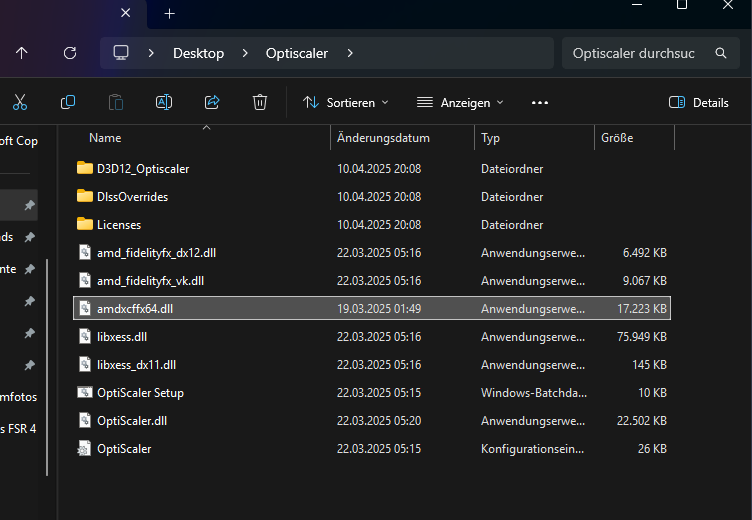Select file name OptiScaler.dll
The height and width of the screenshot is (520, 752).
(132, 421)
